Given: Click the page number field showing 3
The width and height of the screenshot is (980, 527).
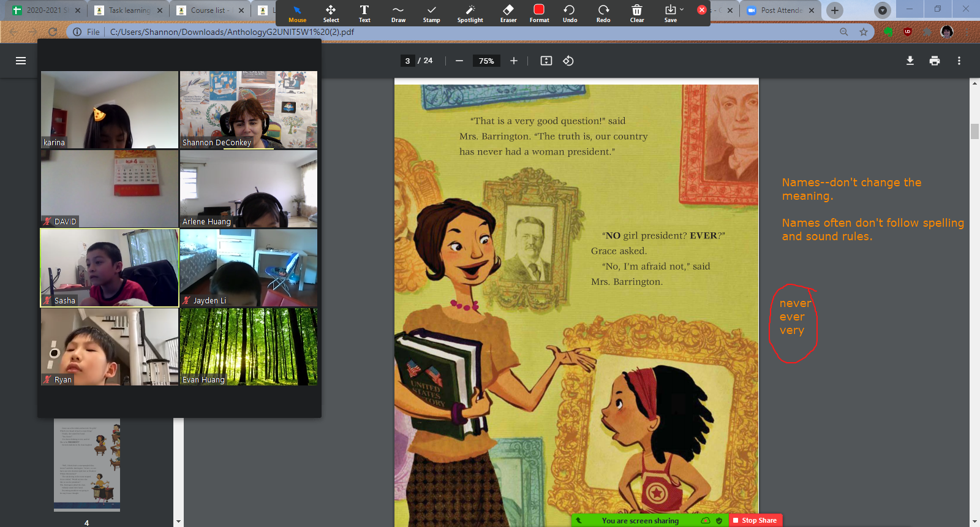Looking at the screenshot, I should click(407, 61).
